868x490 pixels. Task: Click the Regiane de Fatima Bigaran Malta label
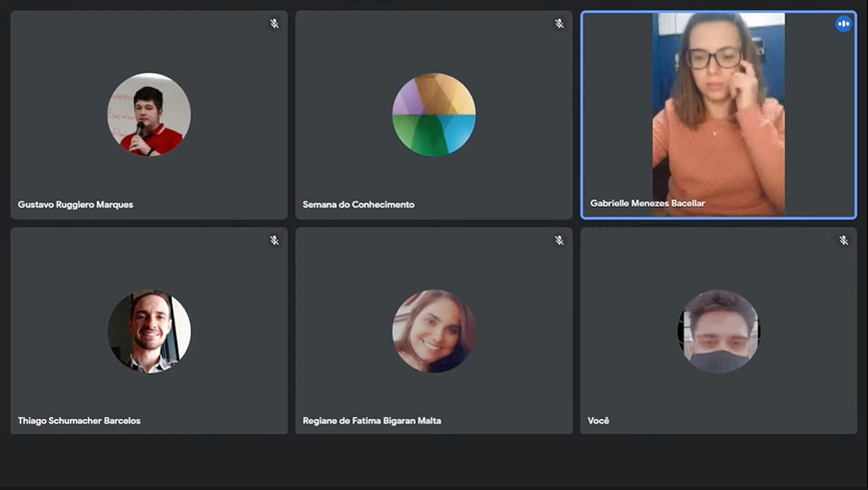pos(372,421)
